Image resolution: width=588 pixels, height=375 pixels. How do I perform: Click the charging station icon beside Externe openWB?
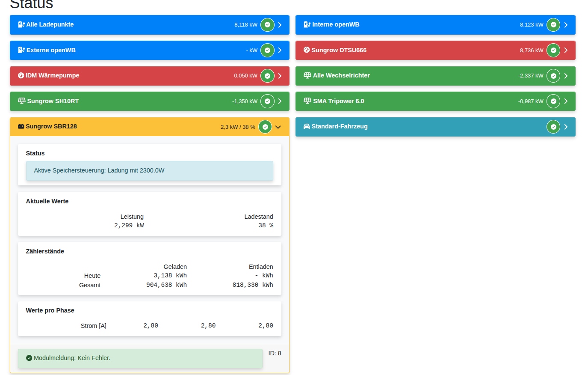tap(21, 50)
